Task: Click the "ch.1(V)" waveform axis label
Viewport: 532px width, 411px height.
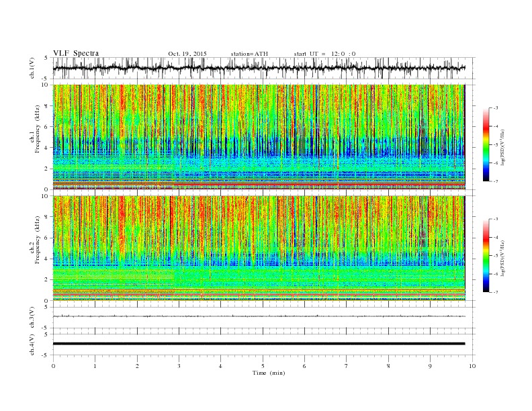Action: 32,68
